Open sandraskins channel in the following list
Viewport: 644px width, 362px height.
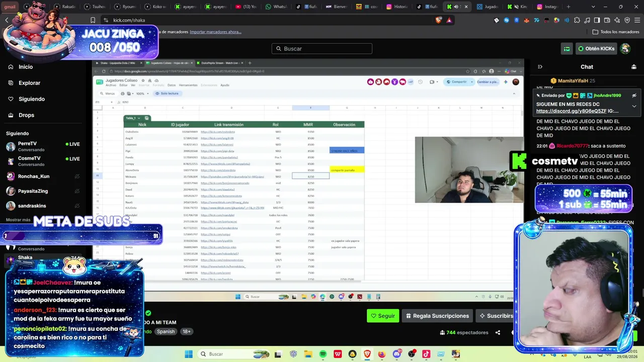tap(43, 206)
